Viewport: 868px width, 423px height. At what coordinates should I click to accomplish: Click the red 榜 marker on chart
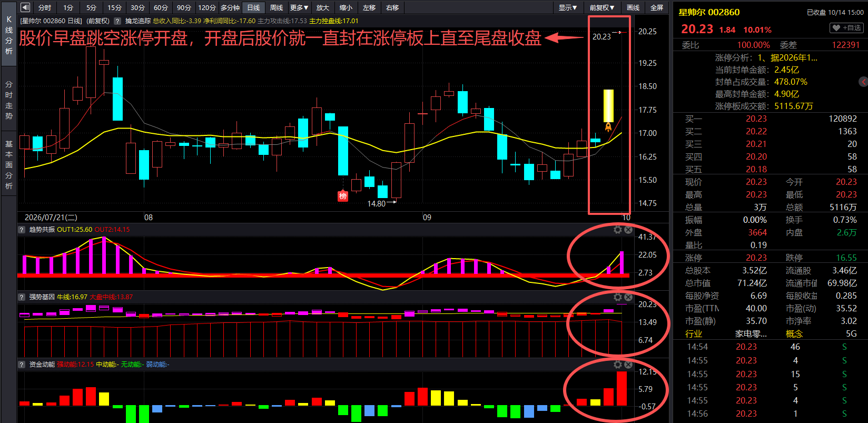pos(343,196)
